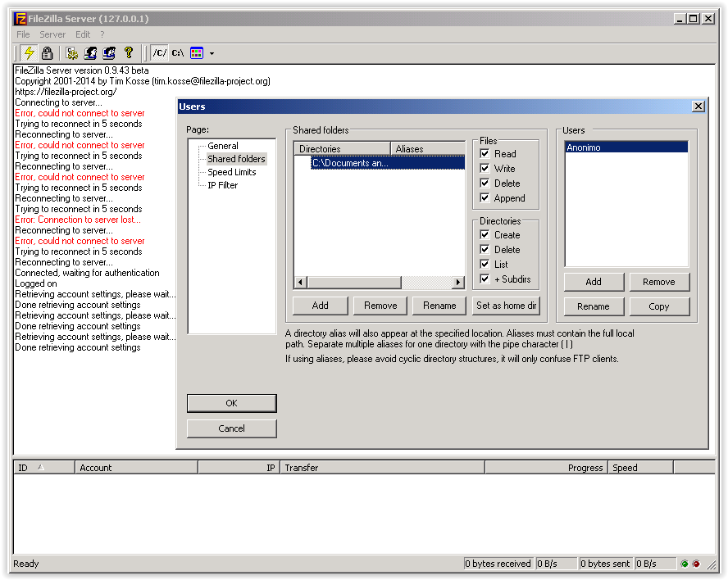Click the Transfer column header
The image size is (728, 580).
[383, 468]
